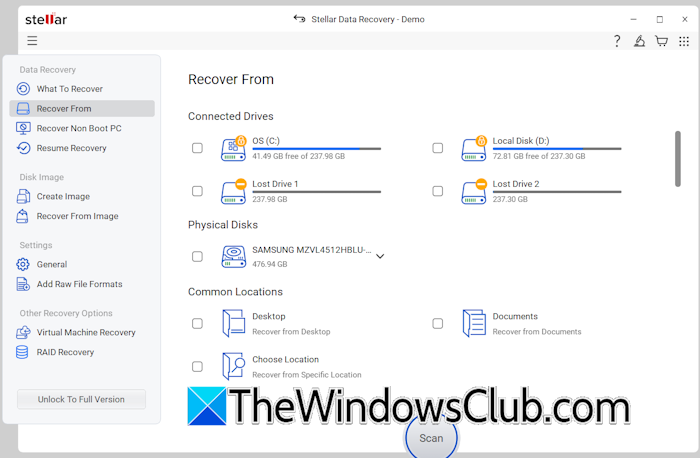Click the "41.49 GB free of 237.98 GB" text
Screen dimensions: 700x458
click(x=299, y=156)
